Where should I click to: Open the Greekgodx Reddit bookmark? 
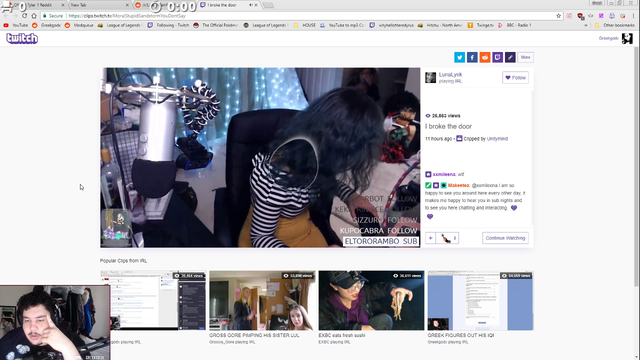pyautogui.click(x=46, y=25)
